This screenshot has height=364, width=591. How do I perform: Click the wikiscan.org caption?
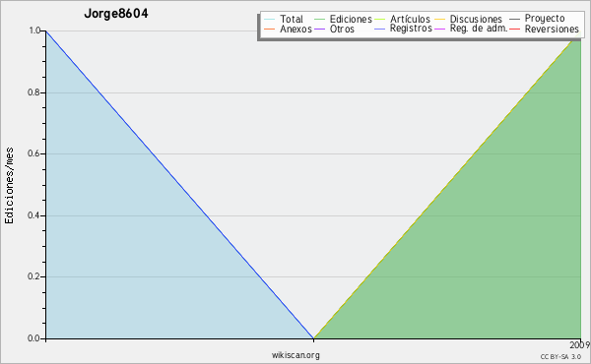[x=295, y=355]
